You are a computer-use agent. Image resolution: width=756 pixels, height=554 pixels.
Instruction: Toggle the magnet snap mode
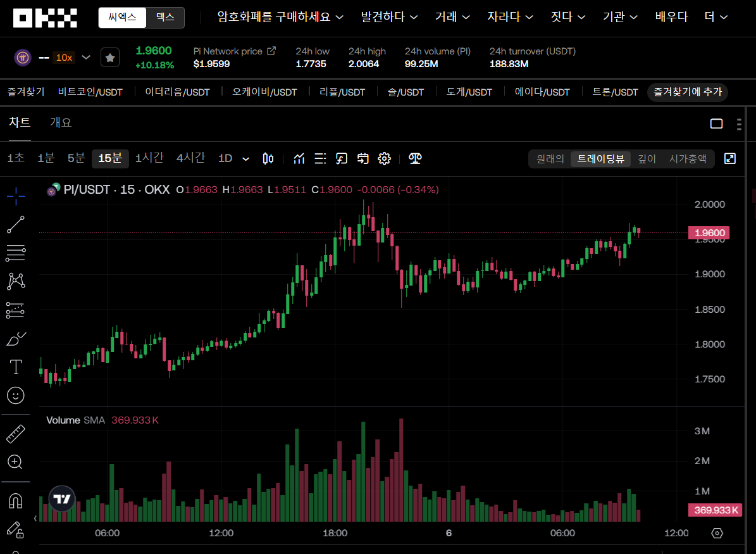point(16,500)
